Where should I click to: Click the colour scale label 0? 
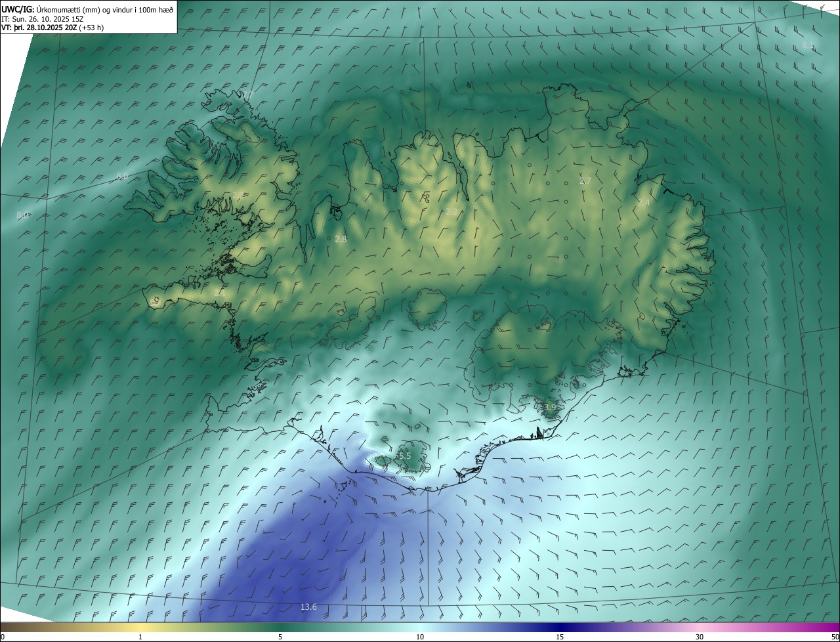click(3, 637)
